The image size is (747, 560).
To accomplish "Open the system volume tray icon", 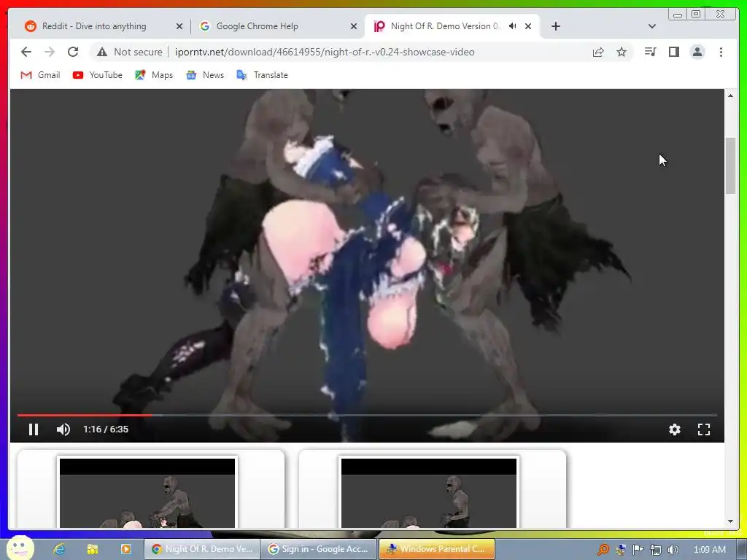I will (x=673, y=550).
